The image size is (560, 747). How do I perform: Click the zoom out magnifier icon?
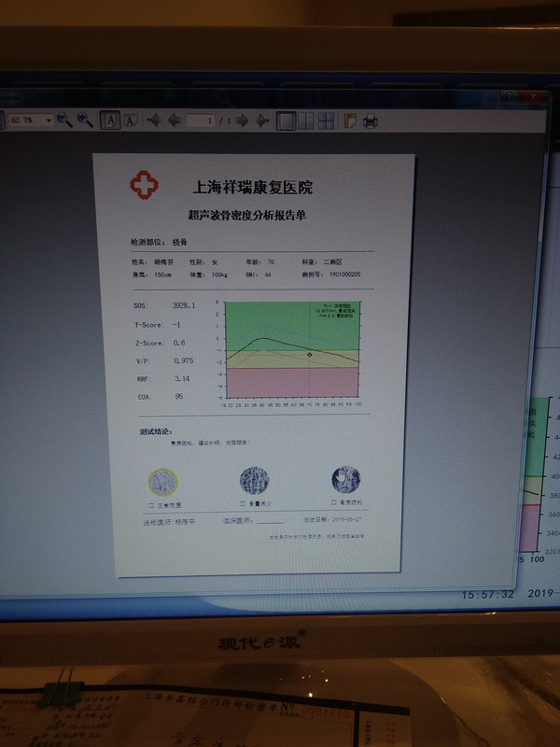(64, 120)
